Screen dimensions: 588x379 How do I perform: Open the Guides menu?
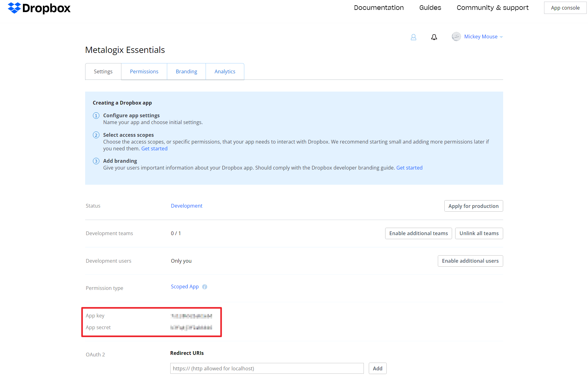pos(430,7)
